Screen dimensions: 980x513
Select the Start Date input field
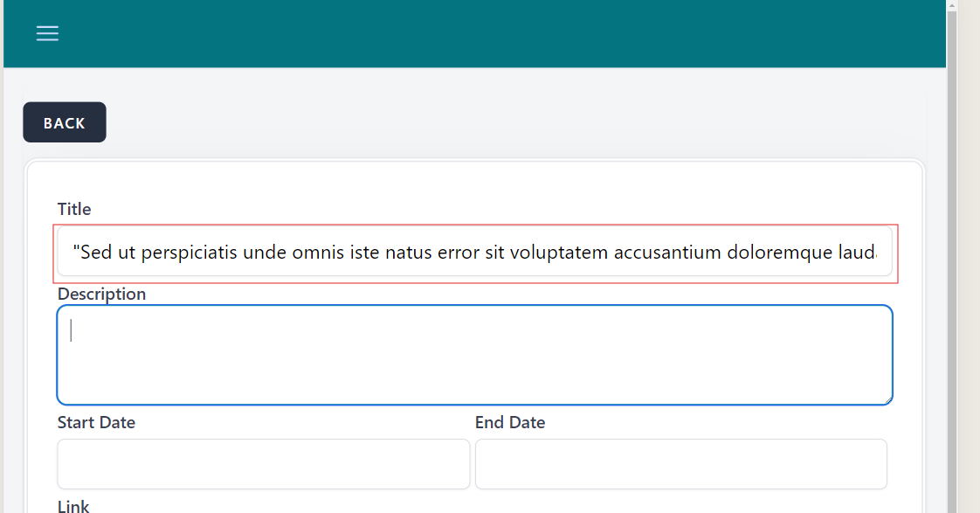pos(263,464)
